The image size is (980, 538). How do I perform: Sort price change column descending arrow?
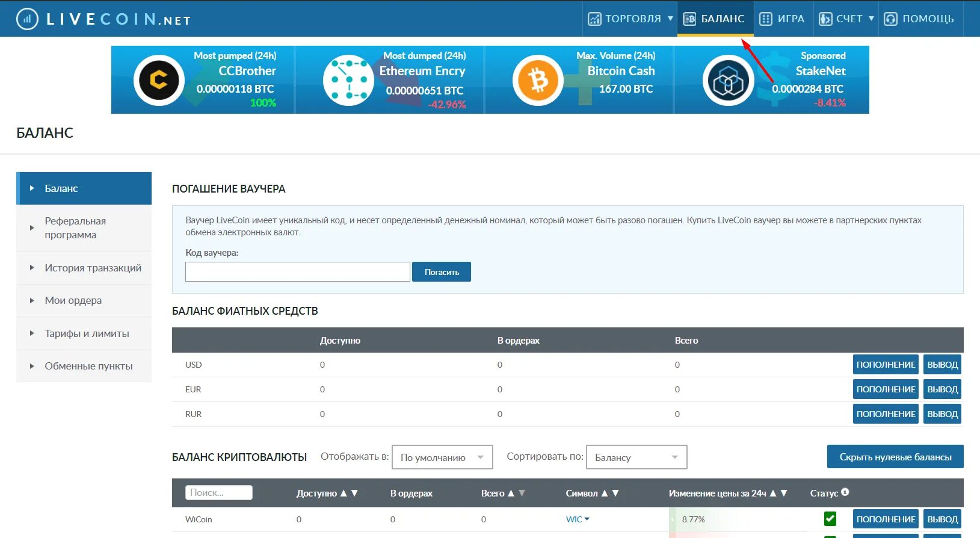point(784,493)
